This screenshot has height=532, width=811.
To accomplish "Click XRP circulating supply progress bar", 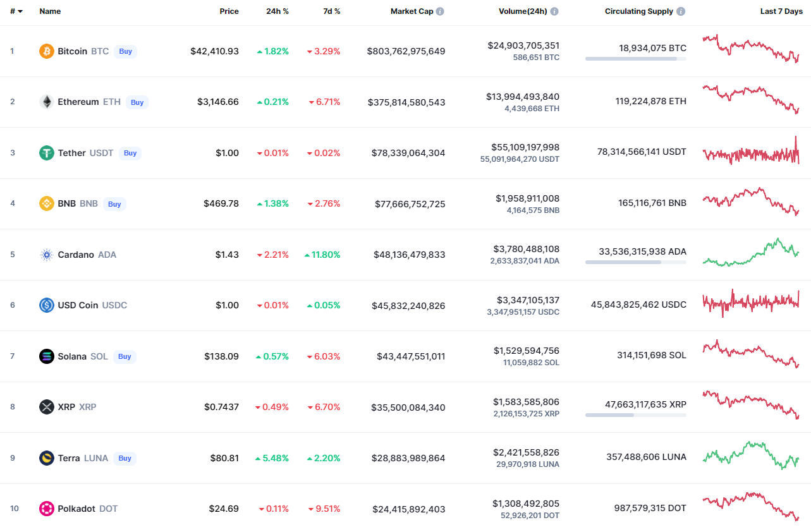I will click(x=636, y=415).
